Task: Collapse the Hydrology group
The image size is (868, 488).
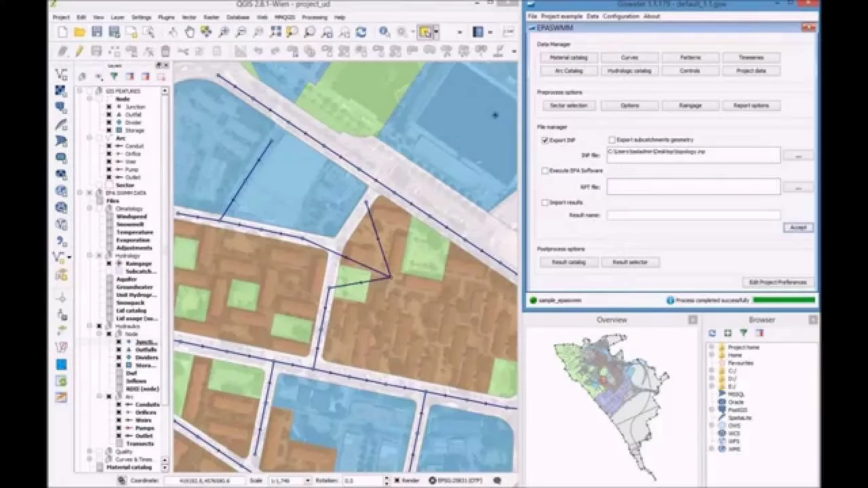Action: [x=90, y=256]
